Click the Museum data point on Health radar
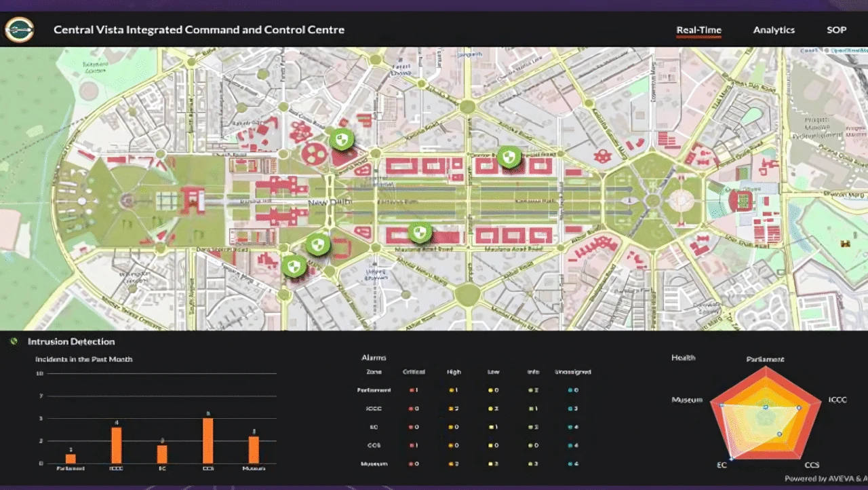The width and height of the screenshot is (868, 490). (722, 405)
